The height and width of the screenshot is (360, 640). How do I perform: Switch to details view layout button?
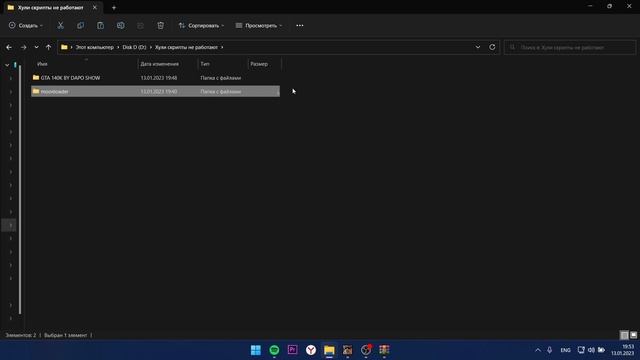[624, 335]
